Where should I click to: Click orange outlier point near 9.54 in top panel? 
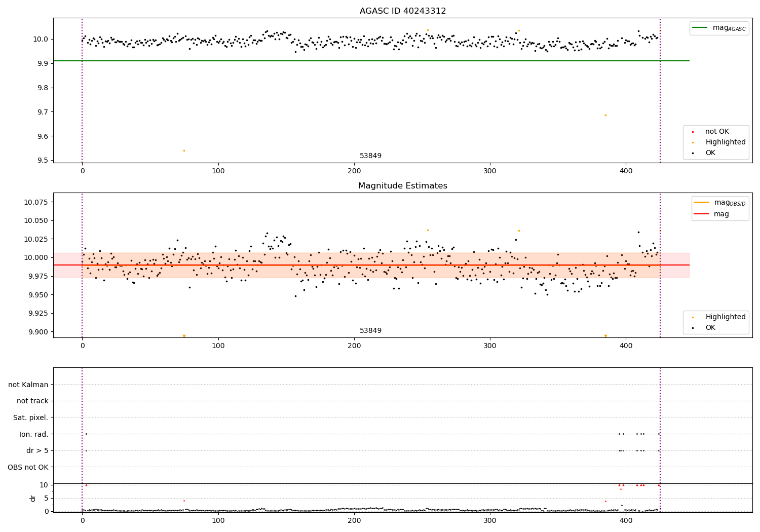click(184, 150)
